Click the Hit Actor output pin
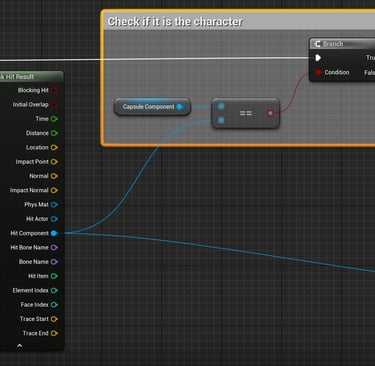This screenshot has width=375, height=366. [54, 219]
